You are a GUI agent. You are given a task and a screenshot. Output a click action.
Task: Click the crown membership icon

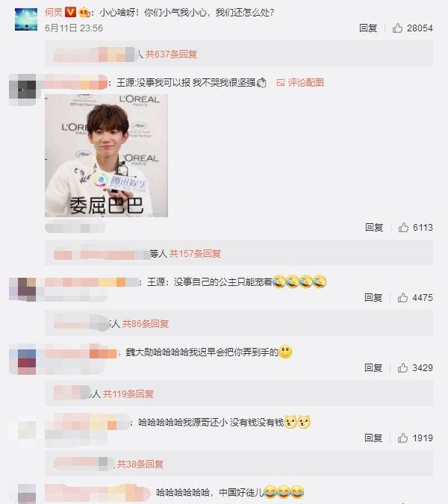pyautogui.click(x=84, y=13)
